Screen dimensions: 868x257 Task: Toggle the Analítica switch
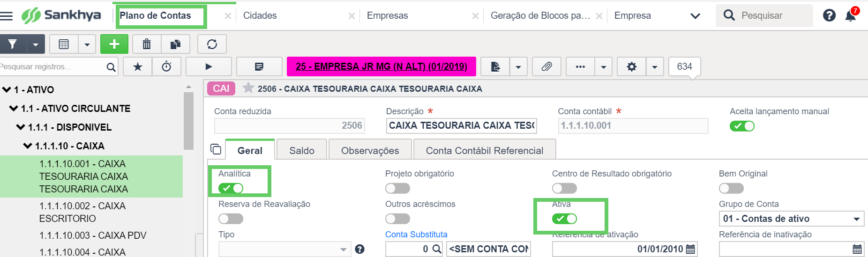231,188
